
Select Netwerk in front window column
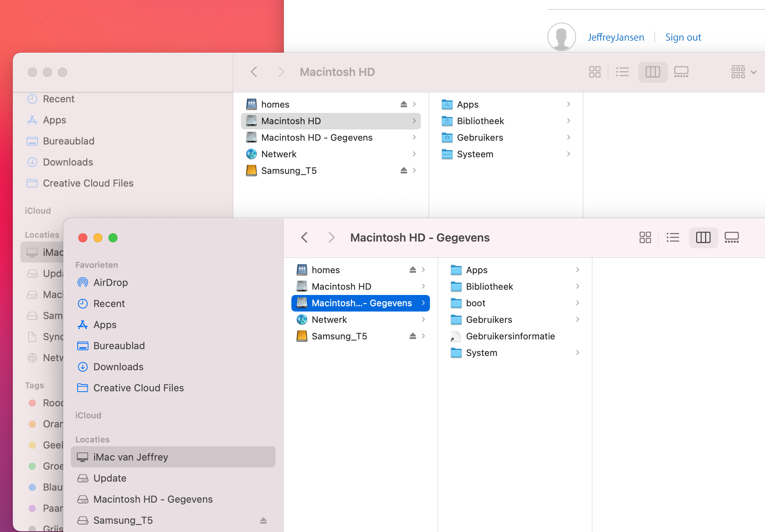(329, 319)
